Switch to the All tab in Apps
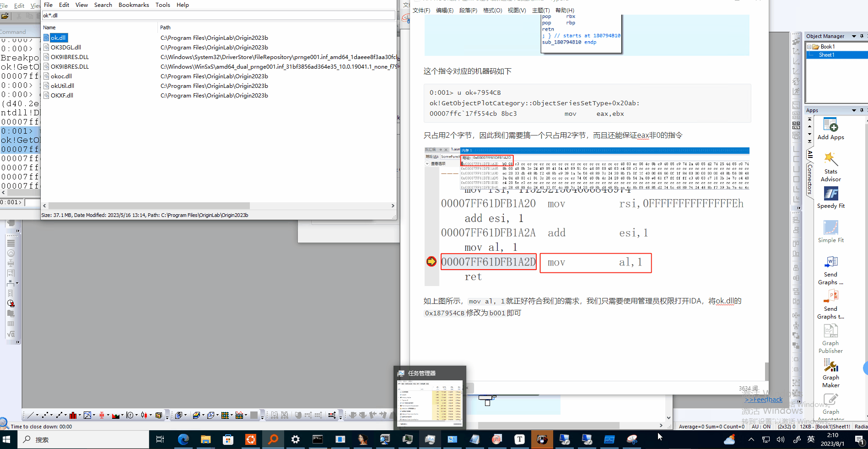The height and width of the screenshot is (449, 868). (809, 154)
